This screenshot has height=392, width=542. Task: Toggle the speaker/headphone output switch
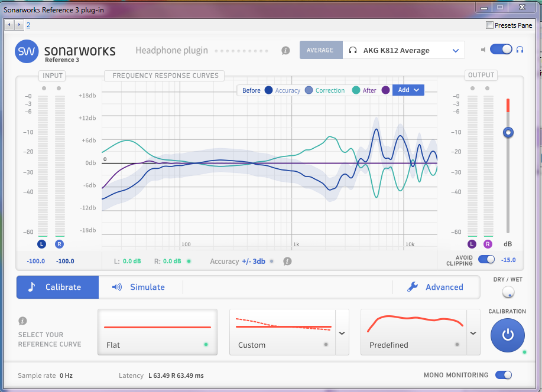[501, 50]
